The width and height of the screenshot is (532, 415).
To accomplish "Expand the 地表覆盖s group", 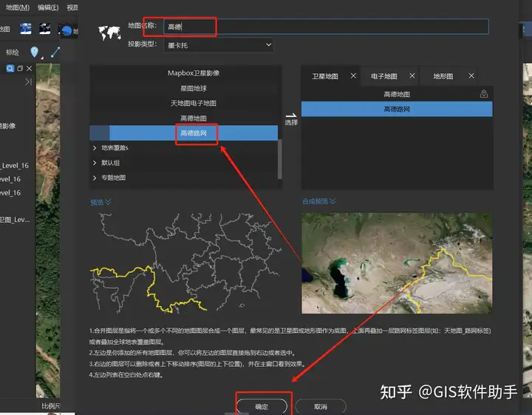I will [x=95, y=148].
